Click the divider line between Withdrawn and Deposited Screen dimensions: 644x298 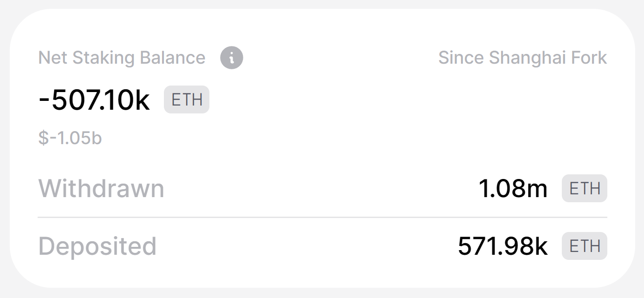(323, 217)
